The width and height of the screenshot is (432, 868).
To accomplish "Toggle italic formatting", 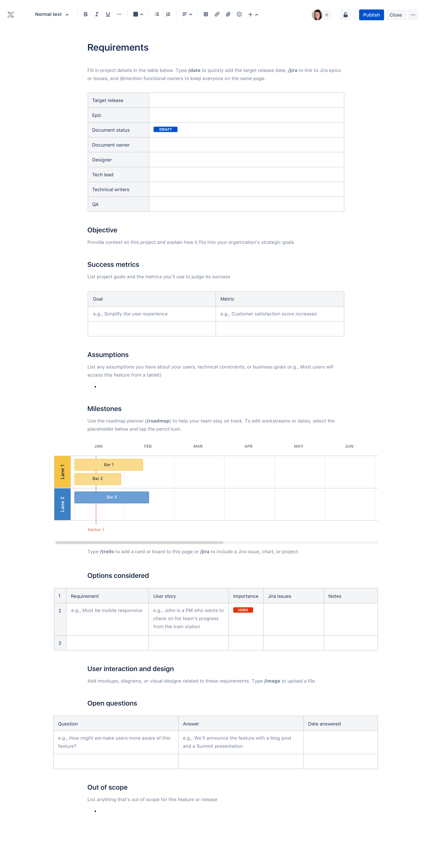I will coord(97,14).
